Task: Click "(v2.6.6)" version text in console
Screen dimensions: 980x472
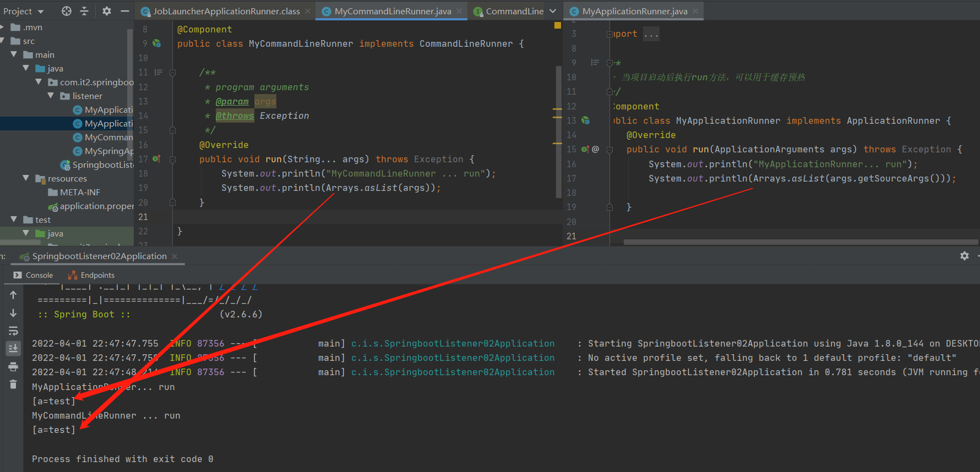Action: pyautogui.click(x=241, y=314)
